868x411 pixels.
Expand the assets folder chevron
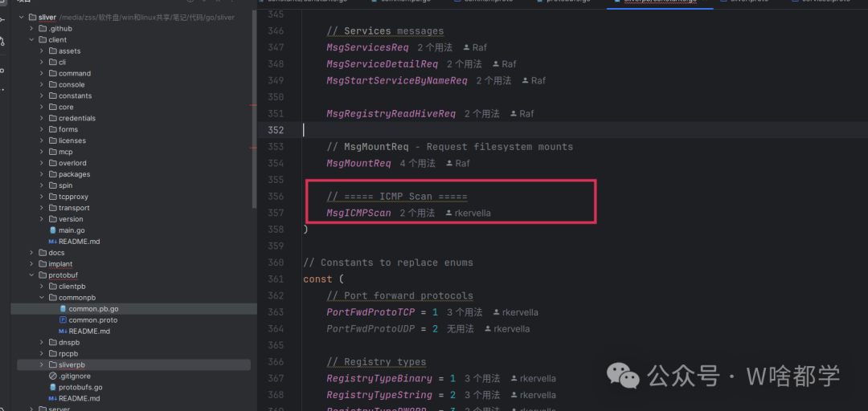[42, 51]
